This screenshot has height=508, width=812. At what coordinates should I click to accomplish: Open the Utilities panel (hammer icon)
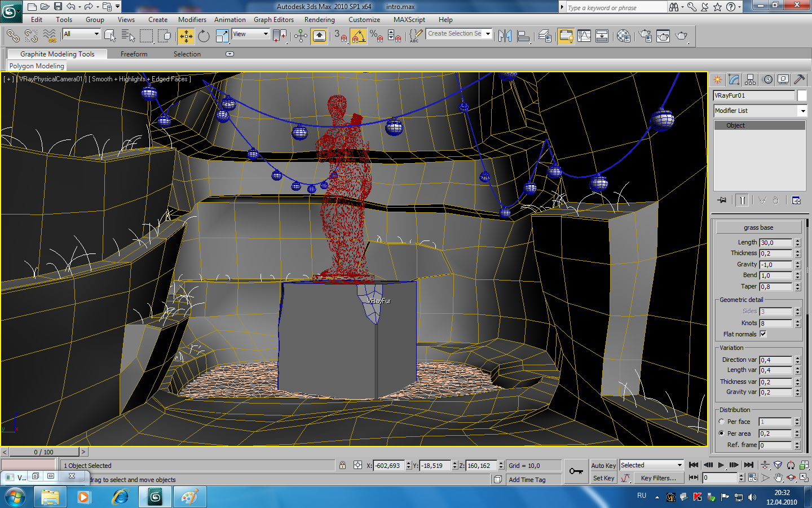[x=800, y=79]
